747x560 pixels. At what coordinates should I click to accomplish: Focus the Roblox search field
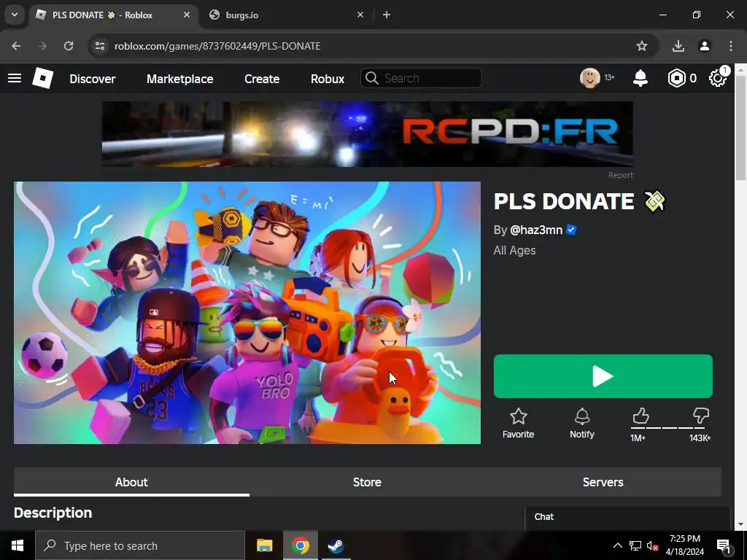pos(421,78)
